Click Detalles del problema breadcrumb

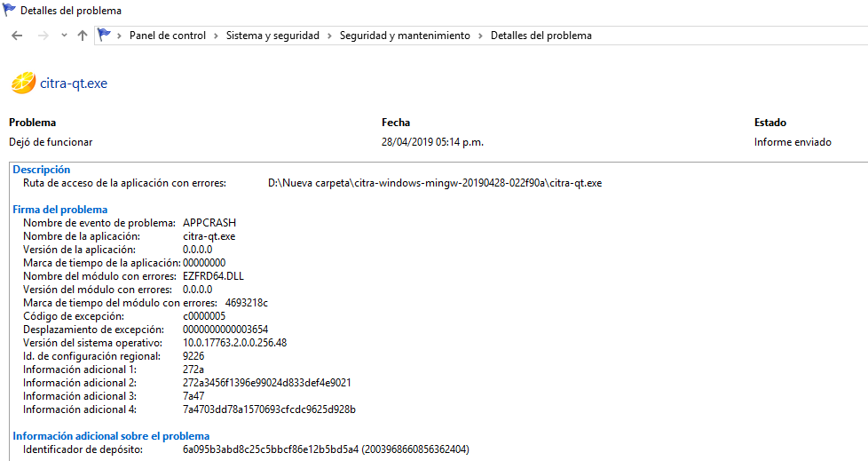pos(541,36)
